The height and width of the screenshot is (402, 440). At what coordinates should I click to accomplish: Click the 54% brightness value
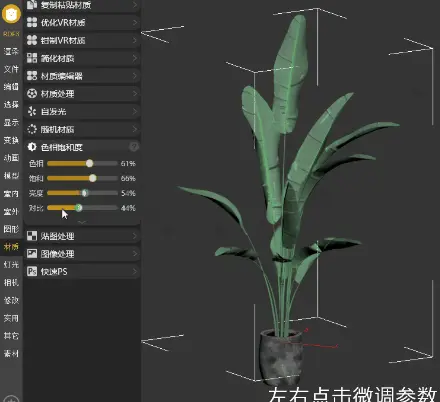(128, 193)
